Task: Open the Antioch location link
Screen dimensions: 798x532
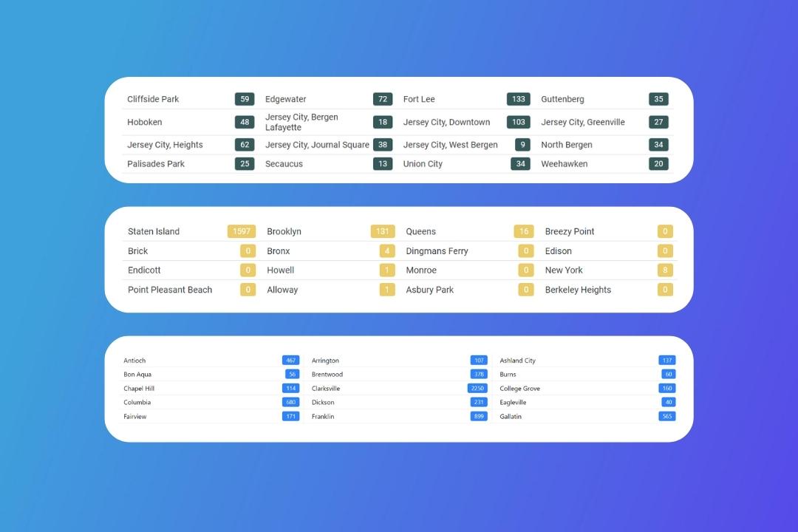Action: pyautogui.click(x=134, y=361)
